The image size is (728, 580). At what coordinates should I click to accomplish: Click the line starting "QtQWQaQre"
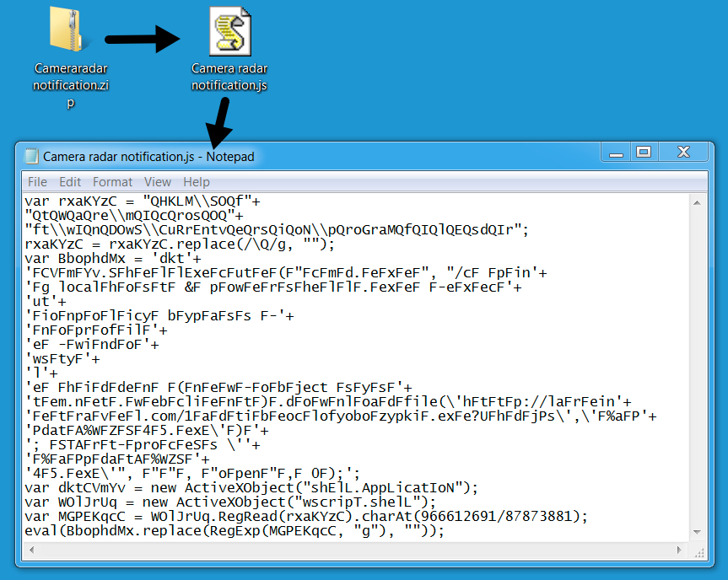pyautogui.click(x=134, y=216)
